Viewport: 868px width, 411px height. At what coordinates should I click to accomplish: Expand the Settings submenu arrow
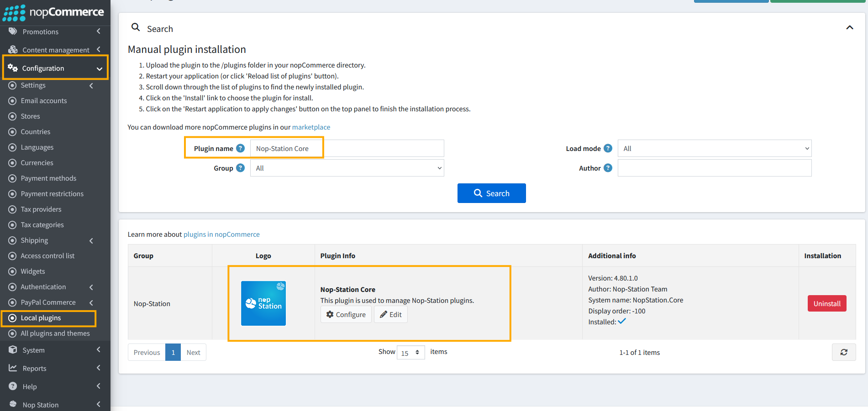[91, 85]
